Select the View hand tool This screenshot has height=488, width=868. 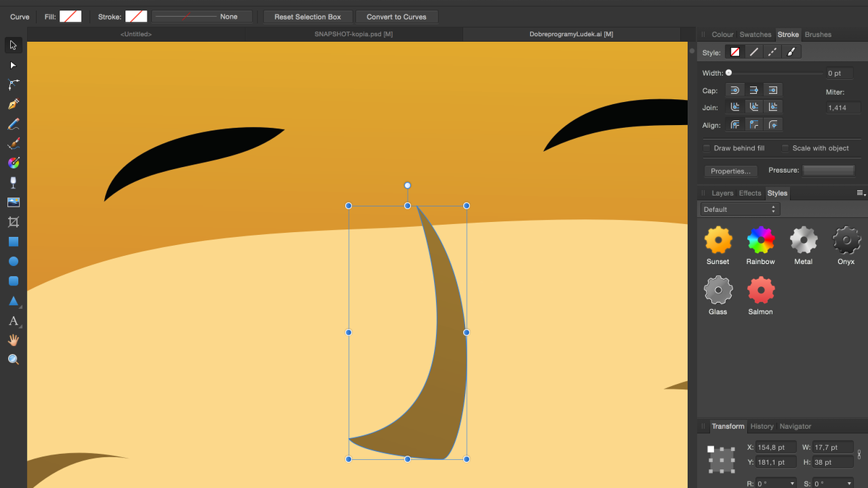click(x=13, y=340)
